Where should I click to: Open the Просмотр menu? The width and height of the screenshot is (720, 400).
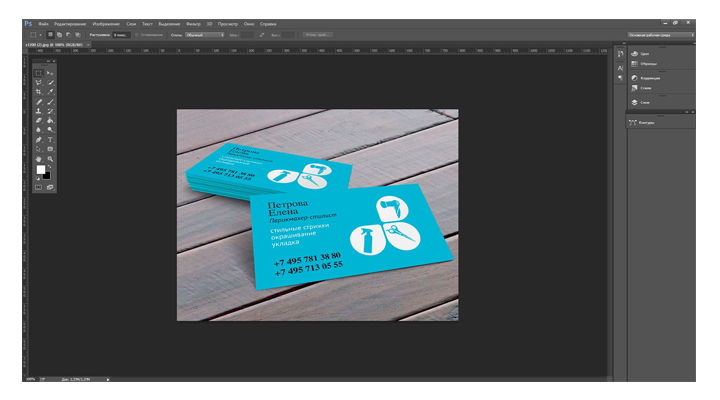[228, 24]
